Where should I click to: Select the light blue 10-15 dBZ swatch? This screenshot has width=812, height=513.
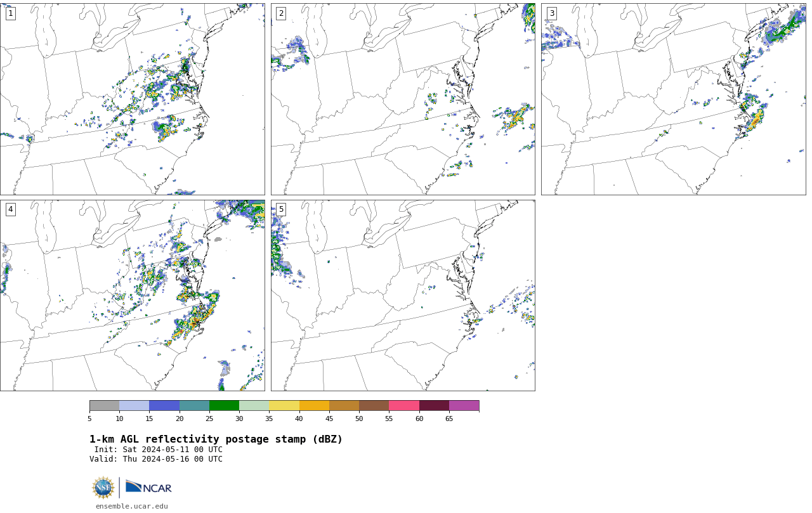(134, 406)
